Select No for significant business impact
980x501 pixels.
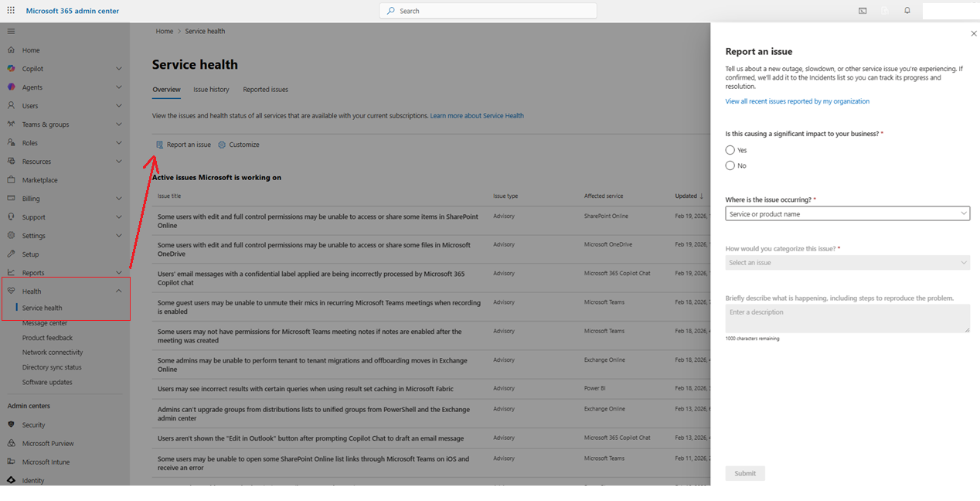click(x=730, y=165)
